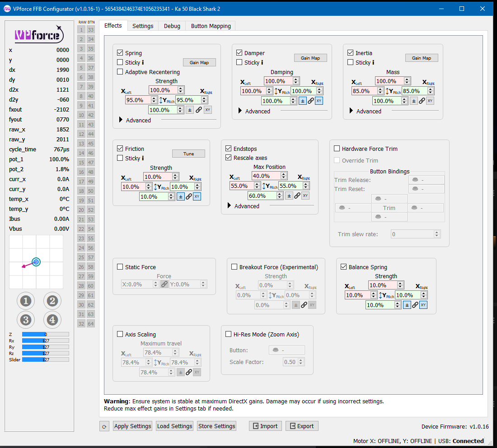This screenshot has width=497, height=448.
Task: Click the Z axis bar
Action: point(45,334)
